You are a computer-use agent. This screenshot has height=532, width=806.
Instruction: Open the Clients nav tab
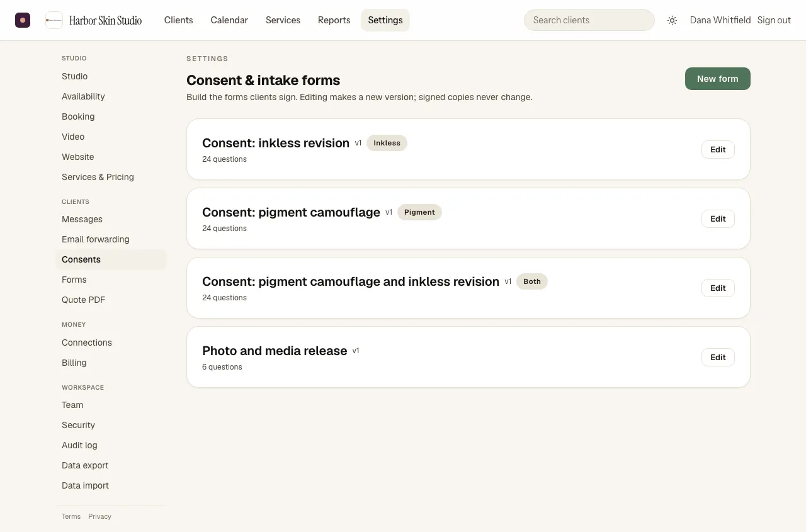179,20
